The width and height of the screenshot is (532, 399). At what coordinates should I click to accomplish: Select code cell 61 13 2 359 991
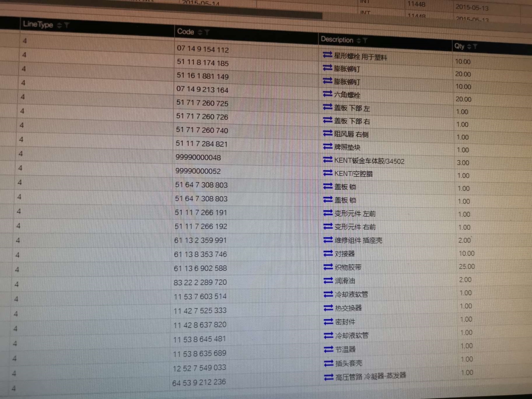pos(200,240)
